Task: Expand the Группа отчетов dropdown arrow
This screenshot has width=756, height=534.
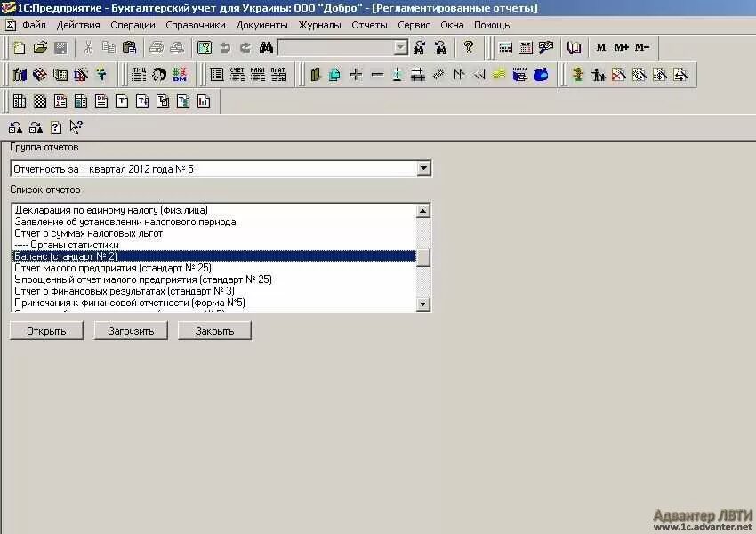Action: (422, 169)
